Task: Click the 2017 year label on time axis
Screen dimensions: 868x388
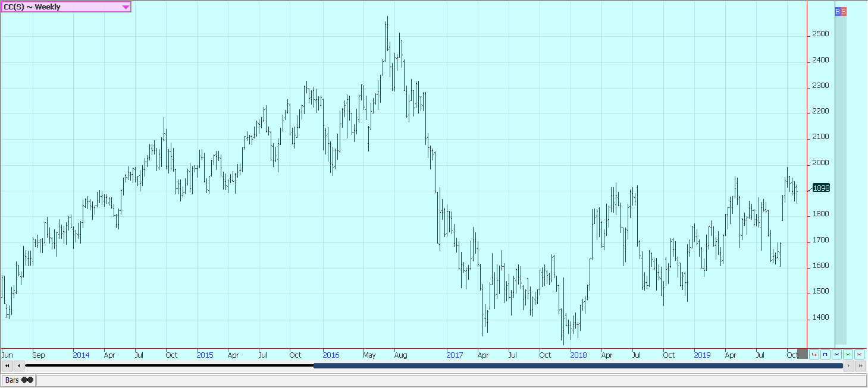Action: point(455,355)
